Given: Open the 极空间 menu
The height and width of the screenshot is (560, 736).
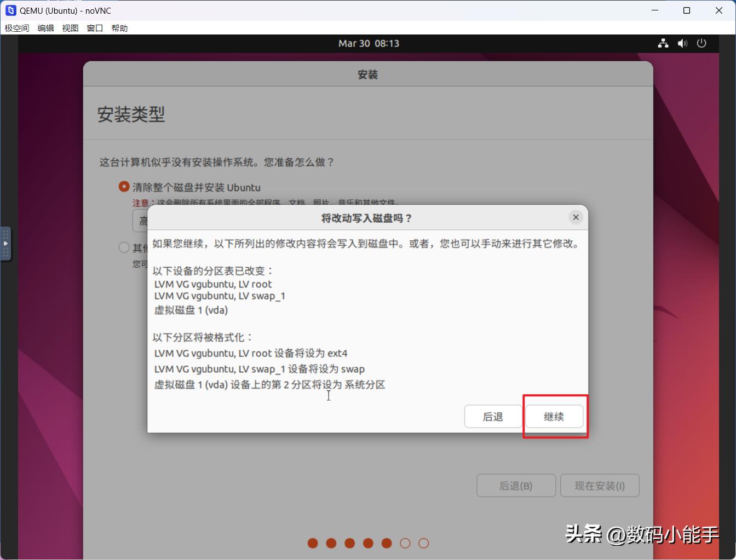Looking at the screenshot, I should [17, 28].
